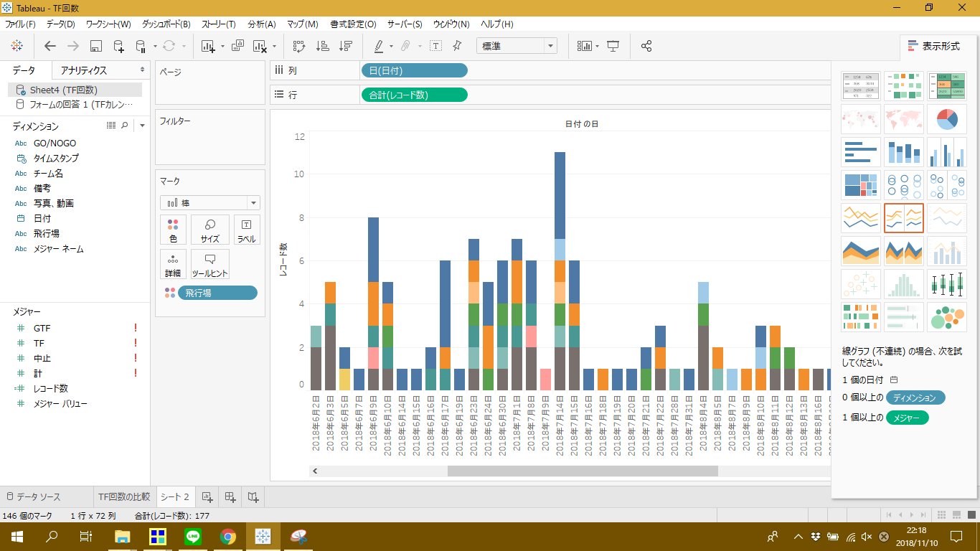Select Sheet4 (TF回数) data source
The image size is (980, 551).
pos(75,90)
